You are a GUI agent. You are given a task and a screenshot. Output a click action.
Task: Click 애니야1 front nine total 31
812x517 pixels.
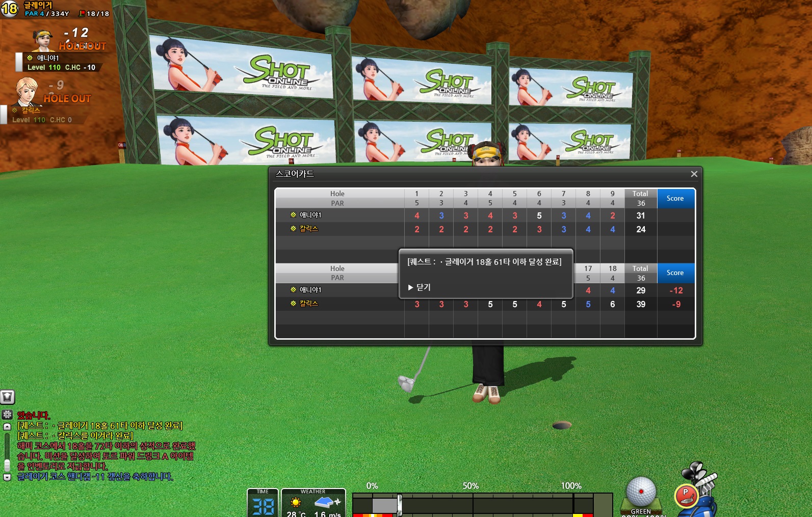click(x=641, y=215)
